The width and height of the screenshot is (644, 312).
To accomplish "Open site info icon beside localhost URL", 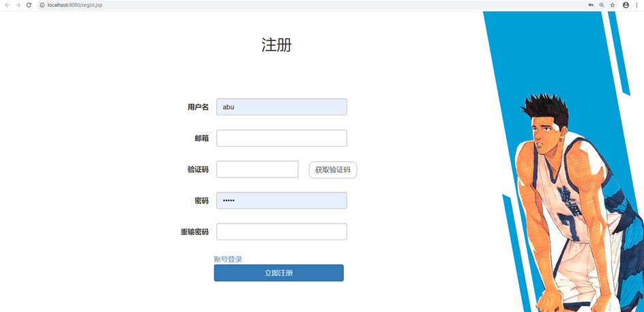I will pyautogui.click(x=42, y=5).
